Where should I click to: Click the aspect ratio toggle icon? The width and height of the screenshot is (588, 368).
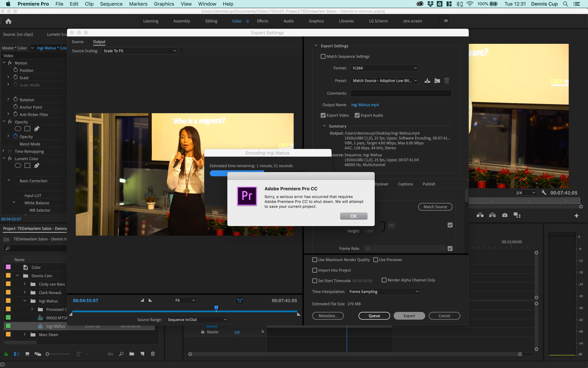[239, 301]
